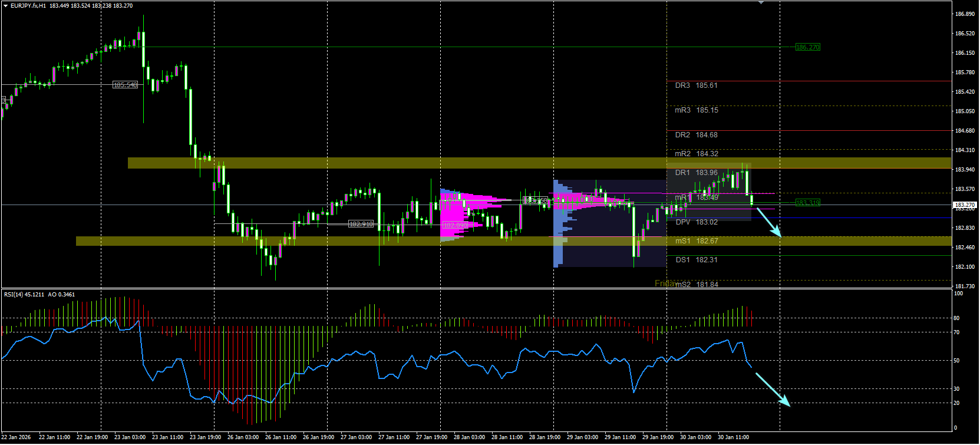980x445 pixels.
Task: Select the upper olive resistance zone rectangle
Action: click(x=539, y=163)
